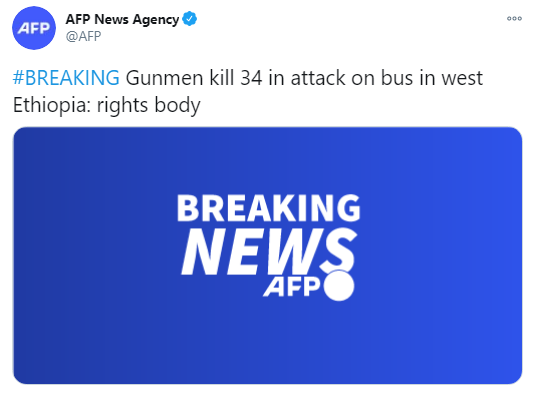Image resolution: width=535 pixels, height=397 pixels.
Task: Visit the @AFP handle
Action: [x=83, y=36]
